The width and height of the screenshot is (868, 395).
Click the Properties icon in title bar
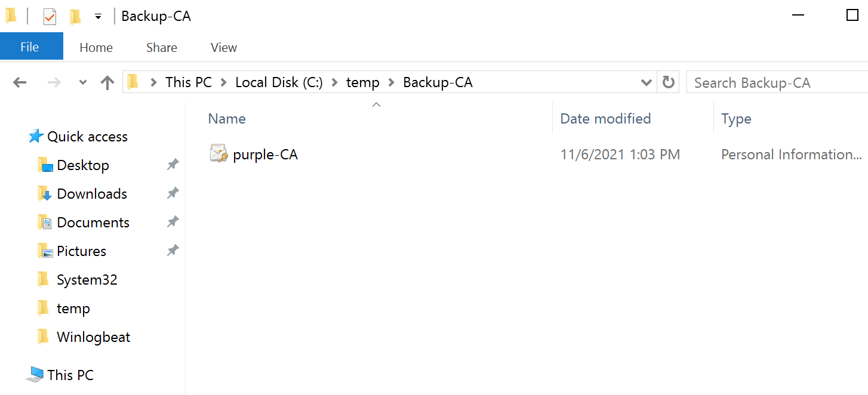coord(50,17)
